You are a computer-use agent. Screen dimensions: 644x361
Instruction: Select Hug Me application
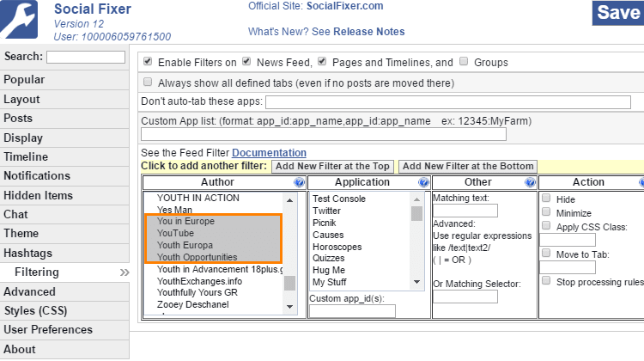click(329, 271)
